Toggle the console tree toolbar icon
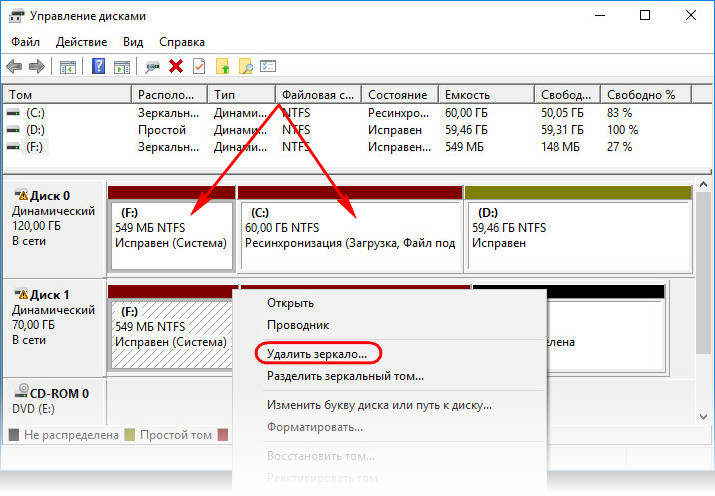This screenshot has width=715, height=496. click(67, 67)
